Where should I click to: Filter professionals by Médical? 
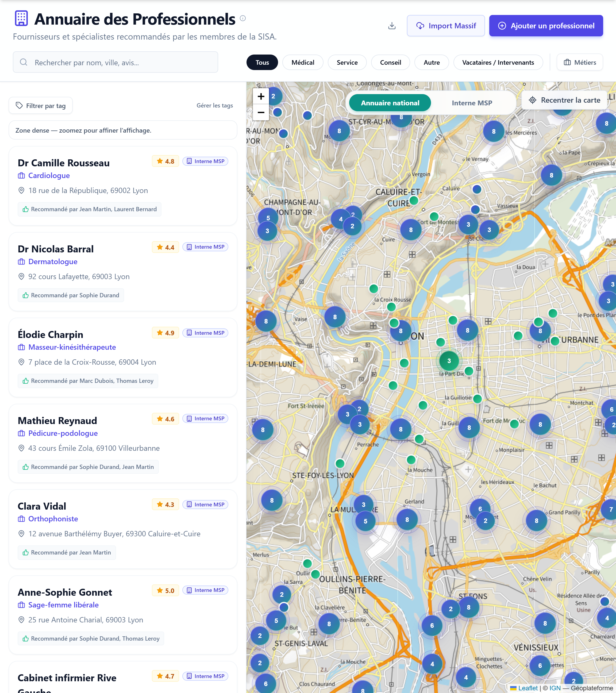coord(303,62)
